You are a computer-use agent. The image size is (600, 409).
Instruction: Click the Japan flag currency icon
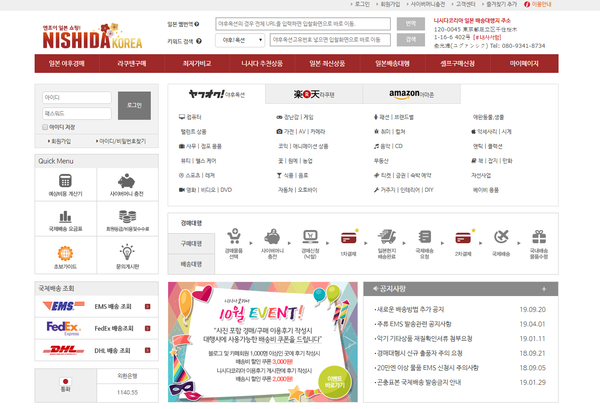tap(65, 381)
